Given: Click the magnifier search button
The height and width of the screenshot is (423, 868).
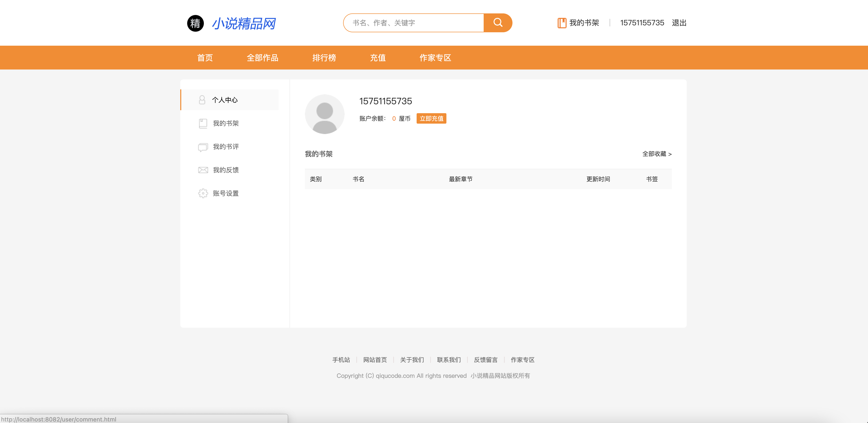Looking at the screenshot, I should pyautogui.click(x=498, y=23).
